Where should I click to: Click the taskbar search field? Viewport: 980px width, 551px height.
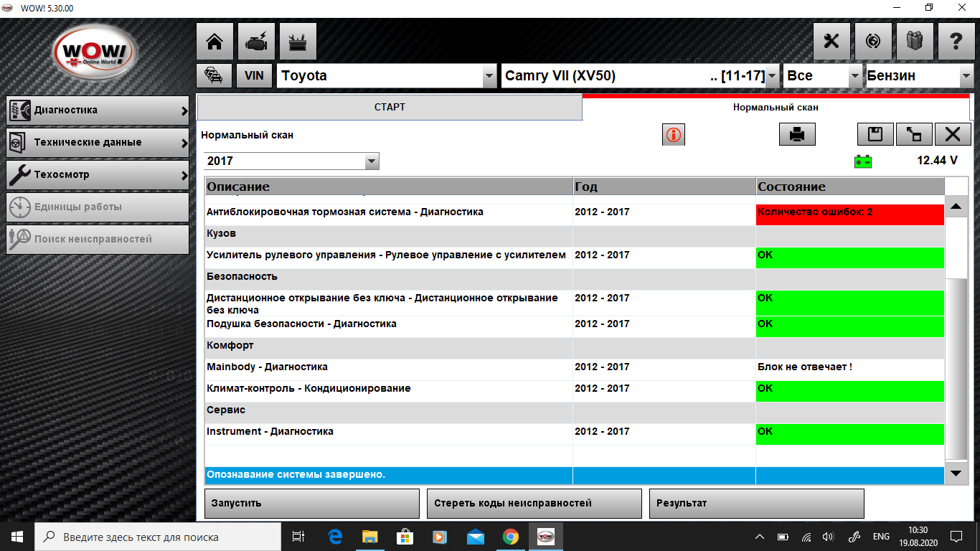click(158, 537)
